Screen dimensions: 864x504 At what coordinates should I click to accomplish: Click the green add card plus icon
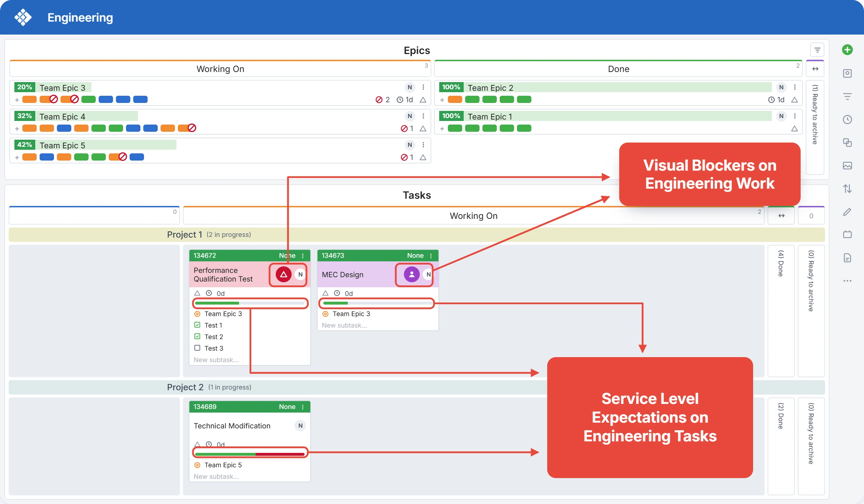847,50
